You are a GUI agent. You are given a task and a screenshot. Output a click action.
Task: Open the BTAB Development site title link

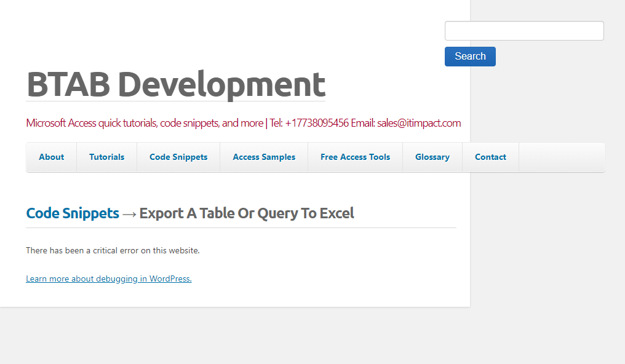click(176, 84)
